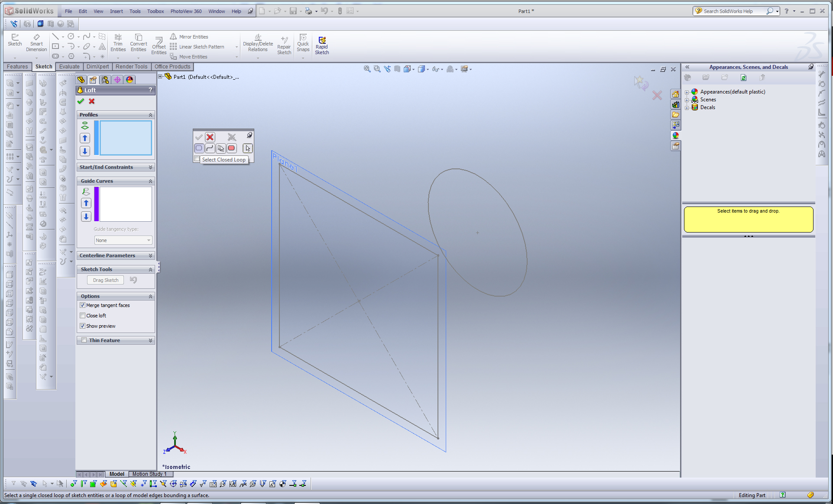Screen dimensions: 833x504
Task: Open the File Explorer task pane tab
Action: point(675,115)
